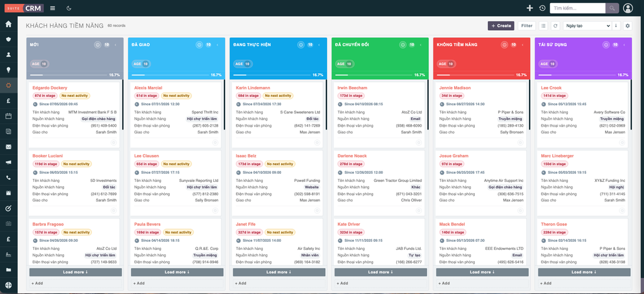Select the circle on Irwin Beecham's card

point(418,142)
